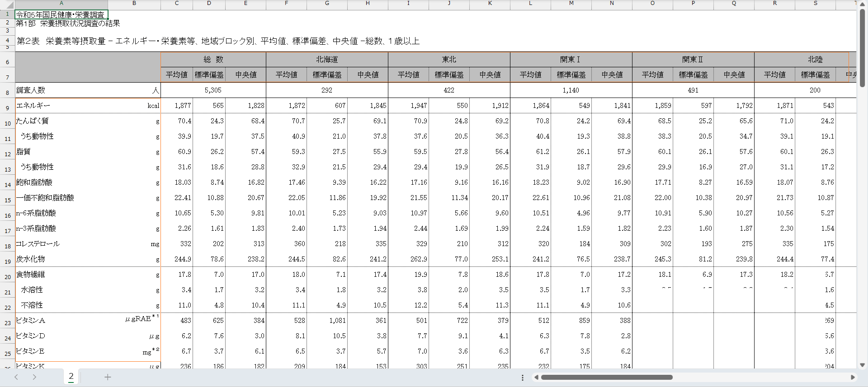868x387 pixels.
Task: Select column header D
Action: (x=209, y=4)
